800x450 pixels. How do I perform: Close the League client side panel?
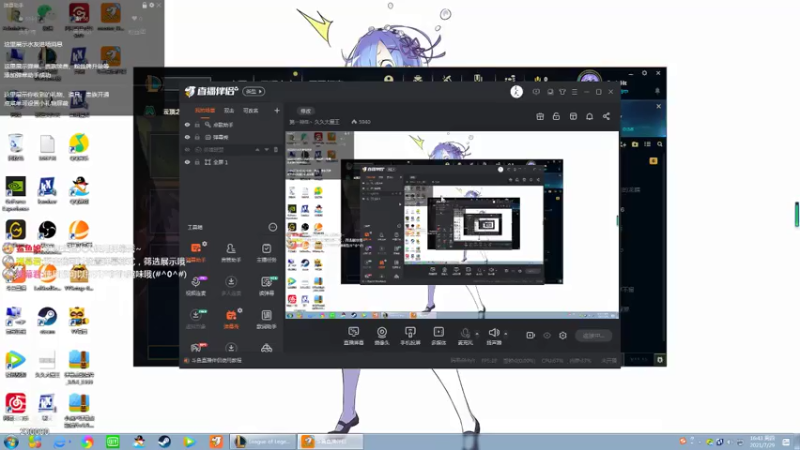[x=658, y=106]
